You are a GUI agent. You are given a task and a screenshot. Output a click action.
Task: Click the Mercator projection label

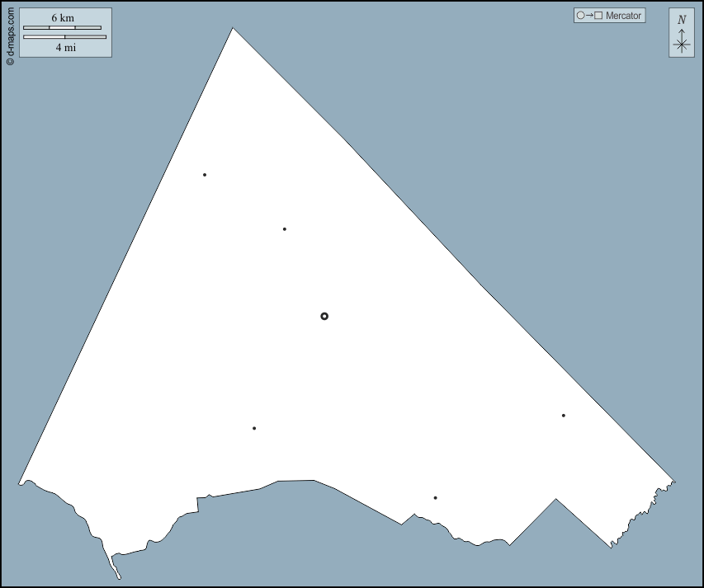coord(623,16)
